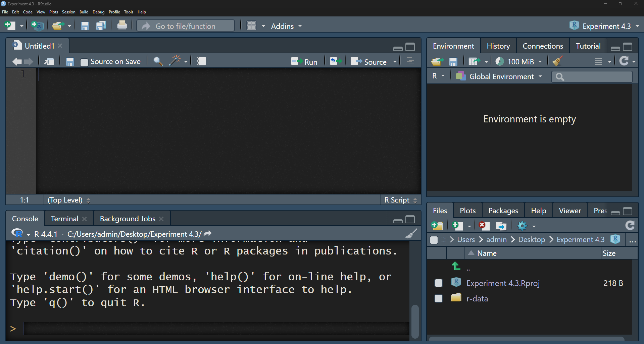Open the new file type dropdown arrow
The image size is (644, 344).
[x=21, y=26]
